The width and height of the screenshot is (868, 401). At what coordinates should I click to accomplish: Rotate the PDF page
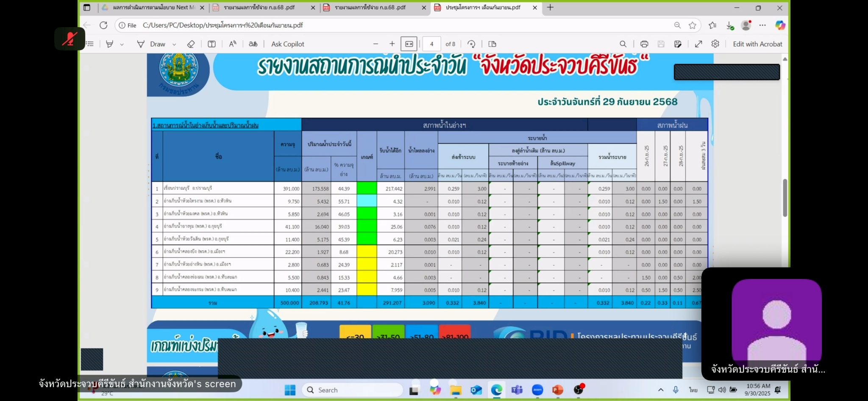coord(471,44)
